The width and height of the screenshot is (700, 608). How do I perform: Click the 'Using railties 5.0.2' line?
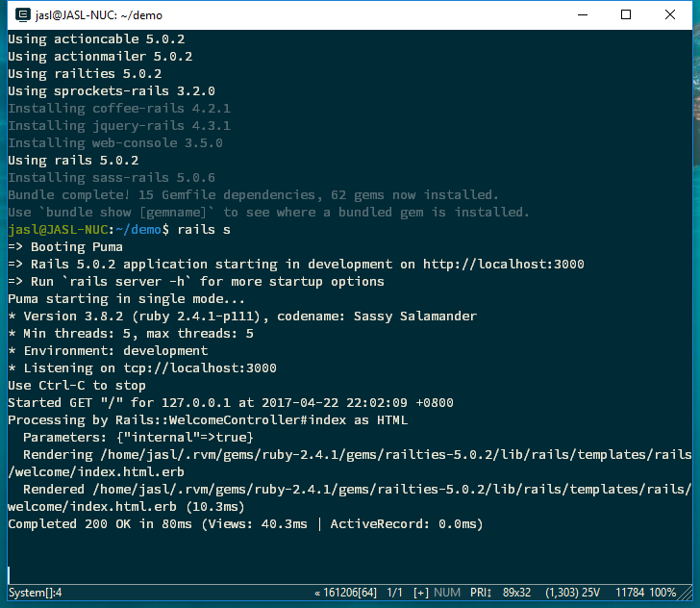coord(85,74)
